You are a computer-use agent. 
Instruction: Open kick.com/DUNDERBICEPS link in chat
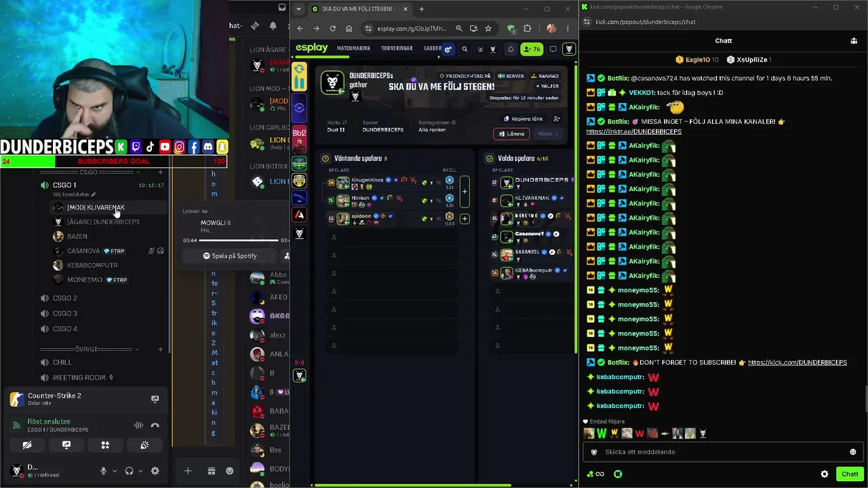click(x=797, y=363)
